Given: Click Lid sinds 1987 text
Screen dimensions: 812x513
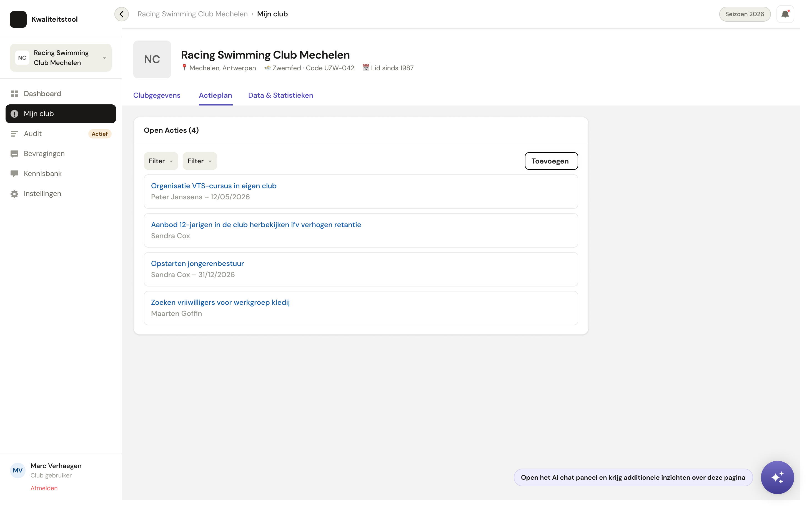Looking at the screenshot, I should pyautogui.click(x=392, y=68).
